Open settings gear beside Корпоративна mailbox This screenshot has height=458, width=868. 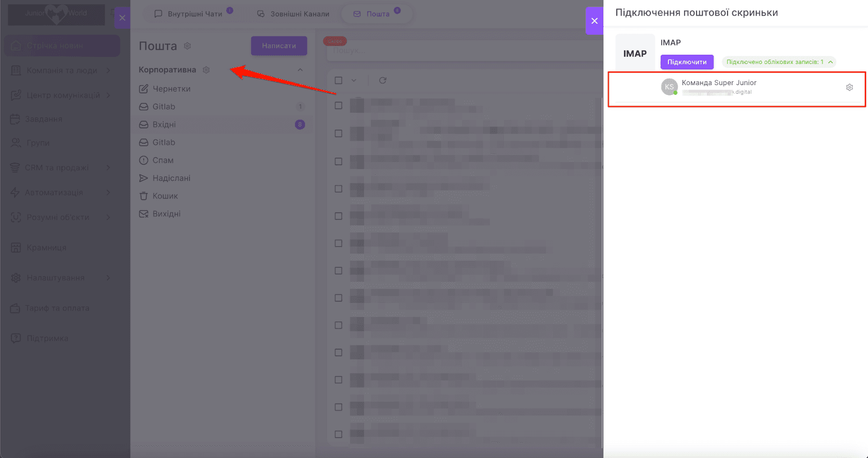coord(206,70)
